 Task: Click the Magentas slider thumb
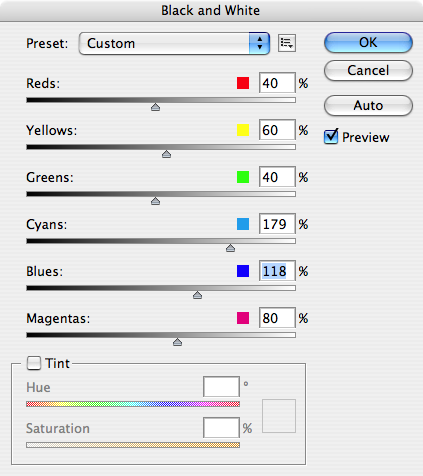point(177,342)
